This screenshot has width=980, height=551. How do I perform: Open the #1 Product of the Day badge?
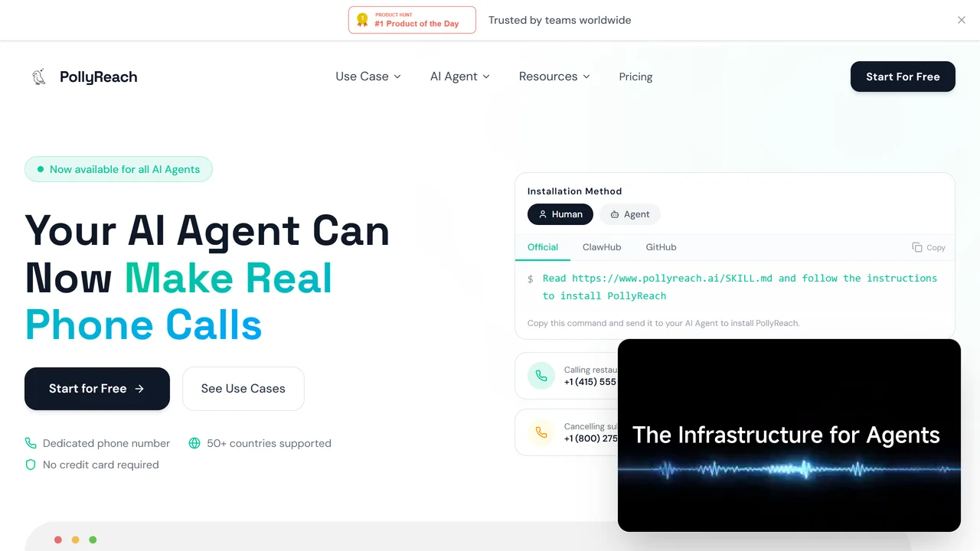click(x=412, y=20)
